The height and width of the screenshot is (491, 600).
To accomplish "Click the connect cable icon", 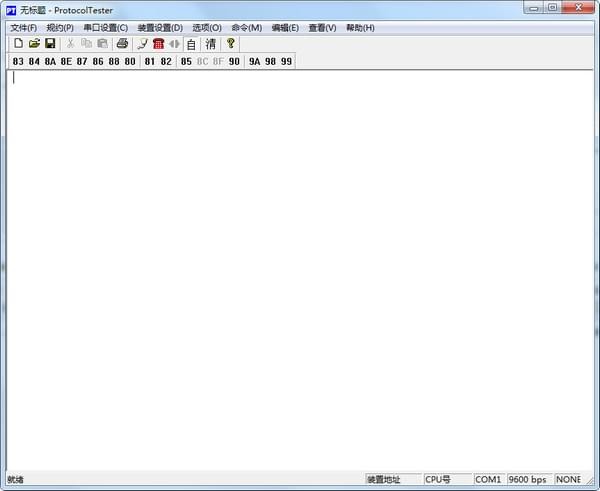I will pyautogui.click(x=142, y=44).
